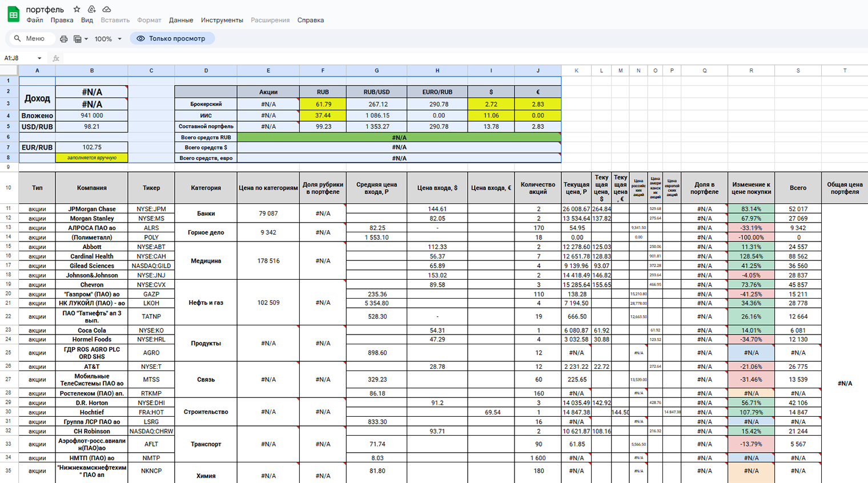
Task: Click the Банки category cell
Action: pos(206,214)
